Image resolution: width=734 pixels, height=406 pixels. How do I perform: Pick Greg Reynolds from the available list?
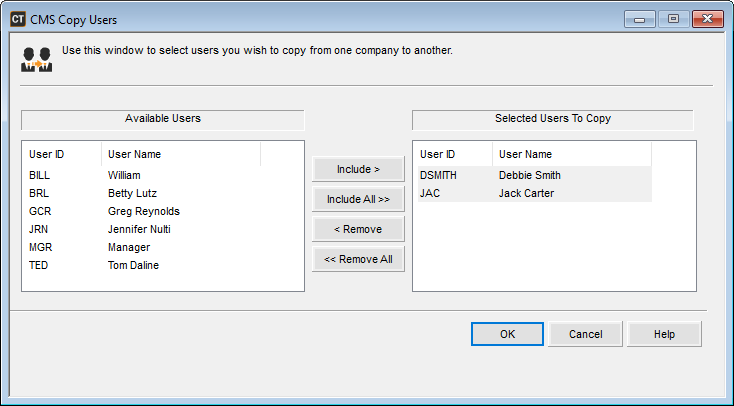click(143, 211)
